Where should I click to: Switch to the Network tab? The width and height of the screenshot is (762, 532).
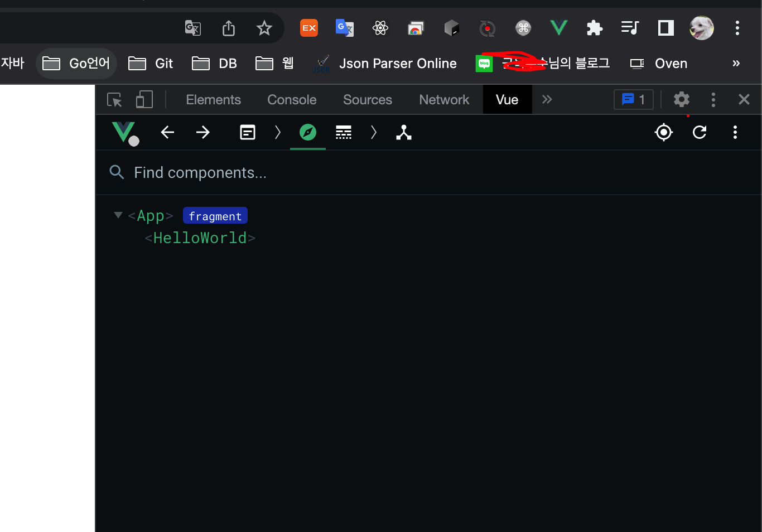pyautogui.click(x=444, y=100)
